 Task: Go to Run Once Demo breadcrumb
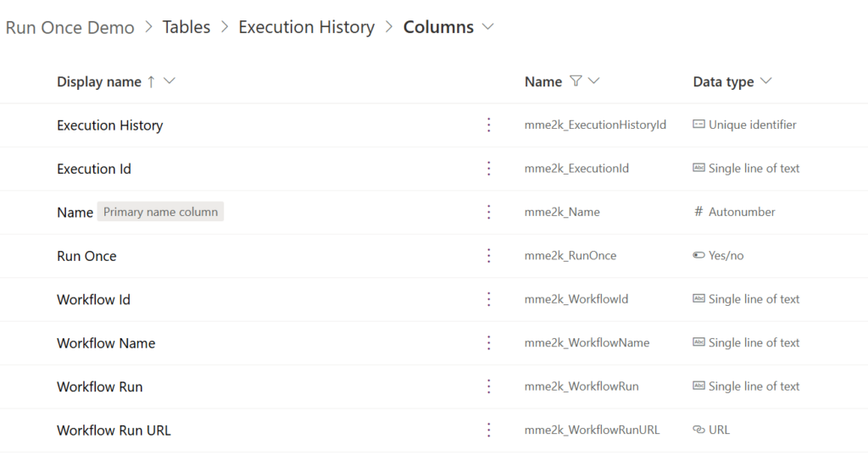pyautogui.click(x=70, y=27)
